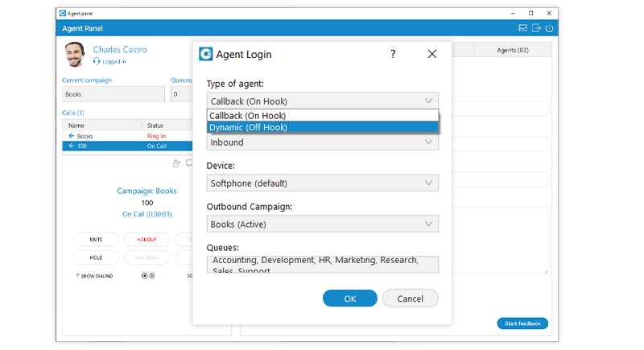
Task: Click the power icon in header
Action: click(550, 28)
